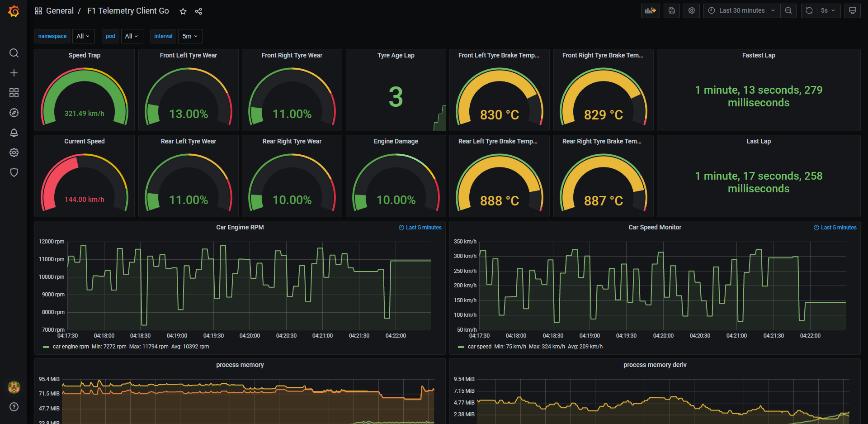Star the F1 Telemetry Client Go dashboard

coord(183,11)
